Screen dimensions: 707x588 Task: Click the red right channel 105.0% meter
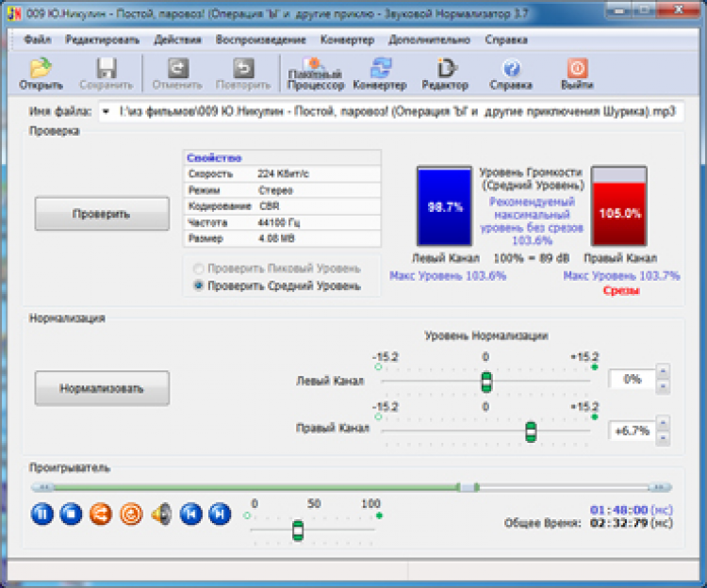(619, 206)
